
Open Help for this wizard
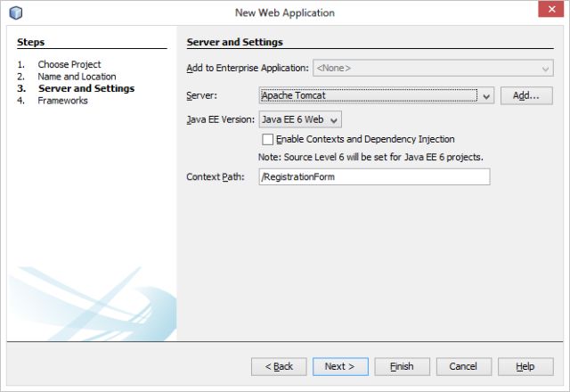(x=525, y=366)
